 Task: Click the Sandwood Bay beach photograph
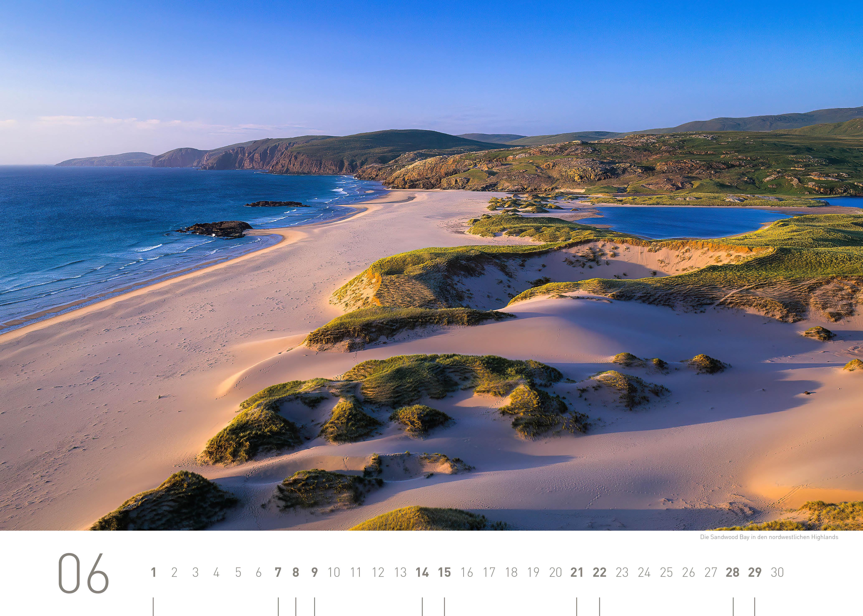431,266
